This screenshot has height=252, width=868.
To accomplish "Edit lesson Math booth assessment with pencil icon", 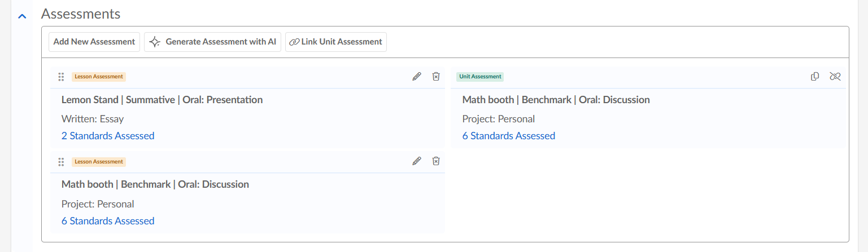I will (417, 161).
